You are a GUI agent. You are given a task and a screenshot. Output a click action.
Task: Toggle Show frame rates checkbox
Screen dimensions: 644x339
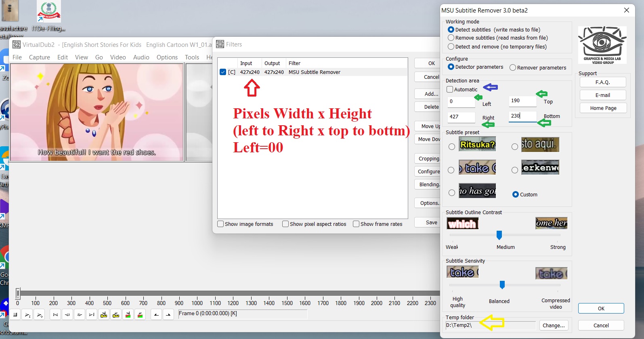[x=356, y=224]
